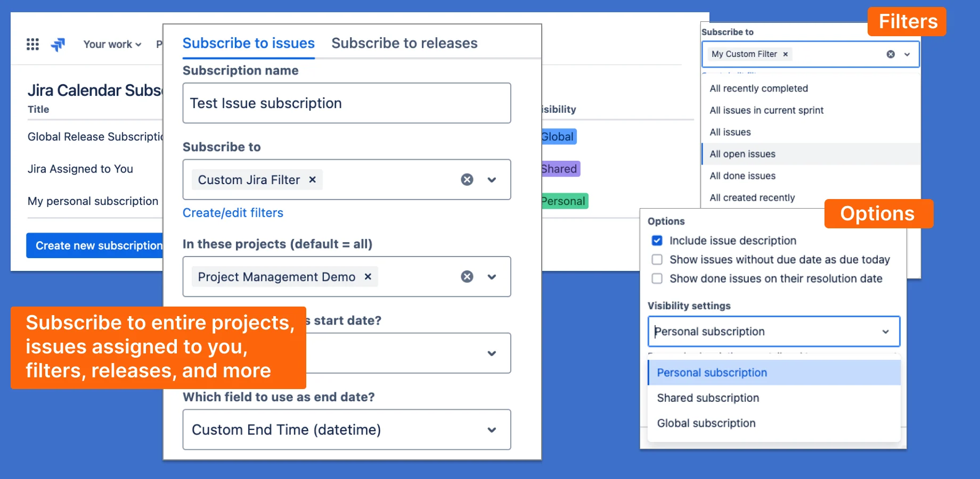Open Visibility settings combo box
Screen dimensions: 980x479
tap(774, 332)
